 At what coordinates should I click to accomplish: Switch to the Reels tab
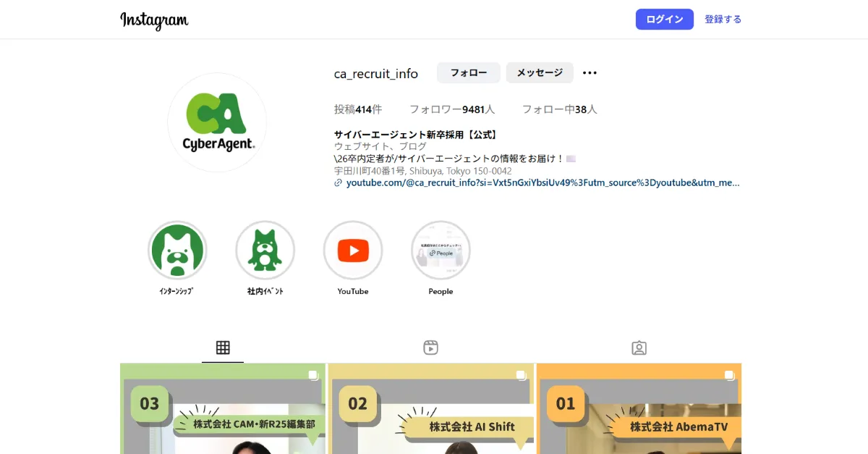[431, 348]
